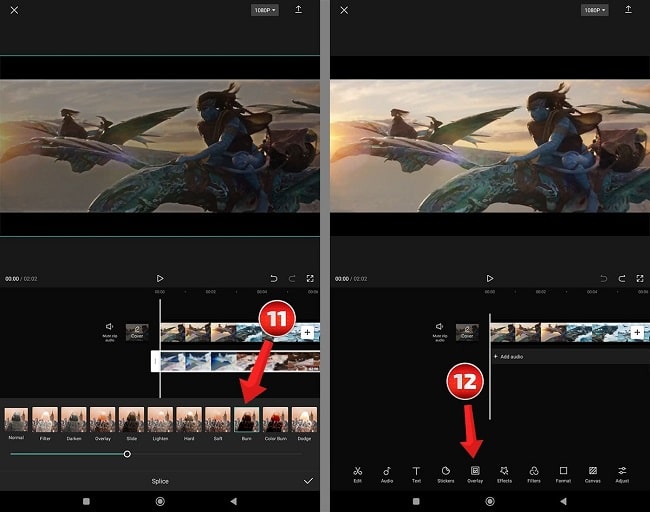Mute clip audio in left editor
The width and height of the screenshot is (650, 512).
[109, 332]
